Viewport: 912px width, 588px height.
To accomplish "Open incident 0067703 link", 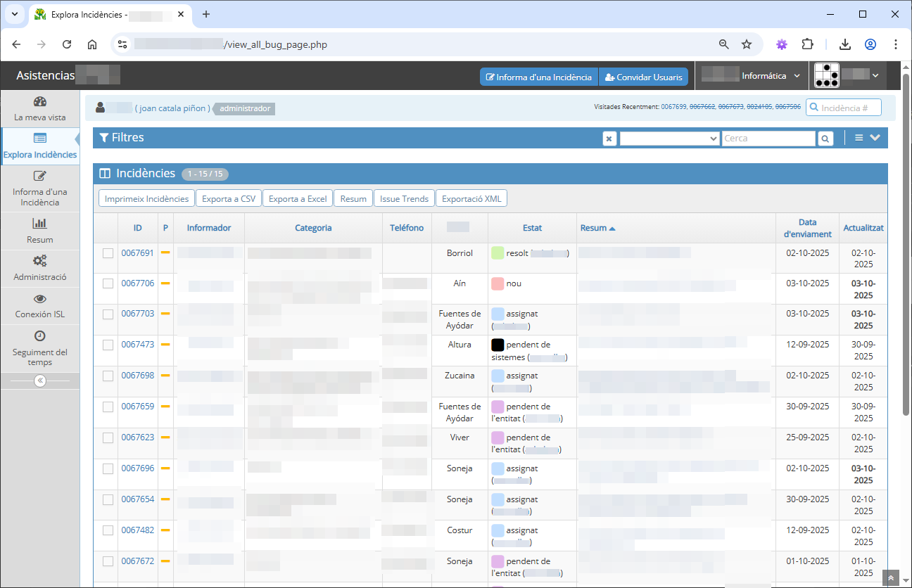I will coord(137,314).
